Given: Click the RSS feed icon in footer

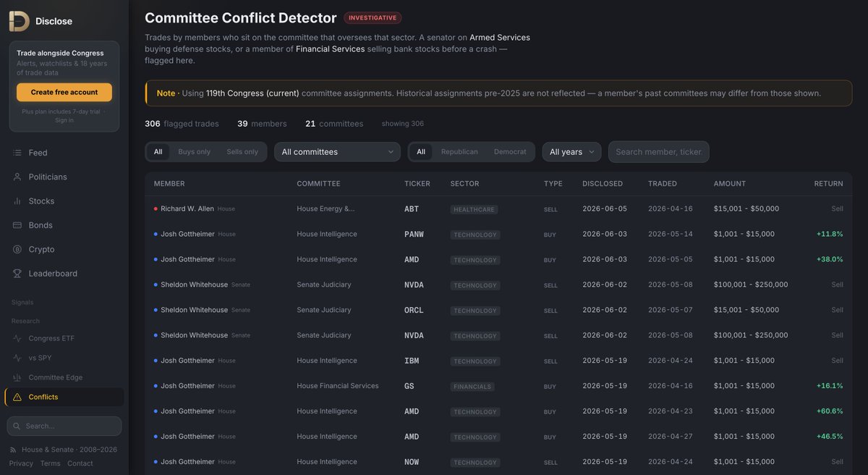Looking at the screenshot, I should click(x=14, y=450).
